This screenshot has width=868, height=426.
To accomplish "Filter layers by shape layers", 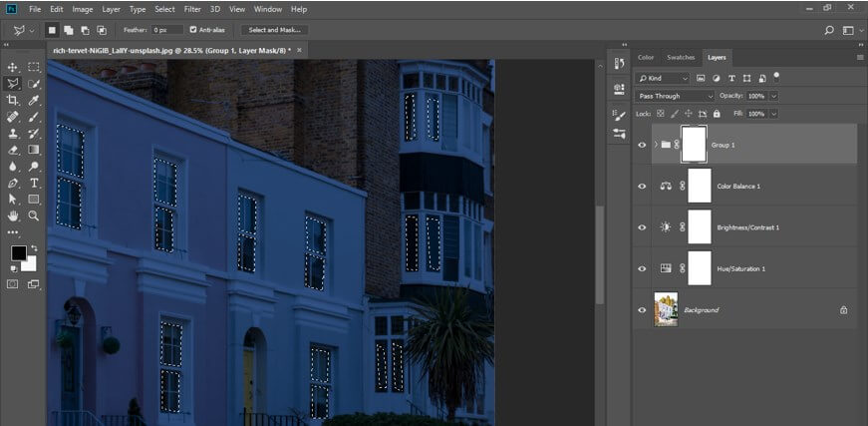I will click(746, 79).
